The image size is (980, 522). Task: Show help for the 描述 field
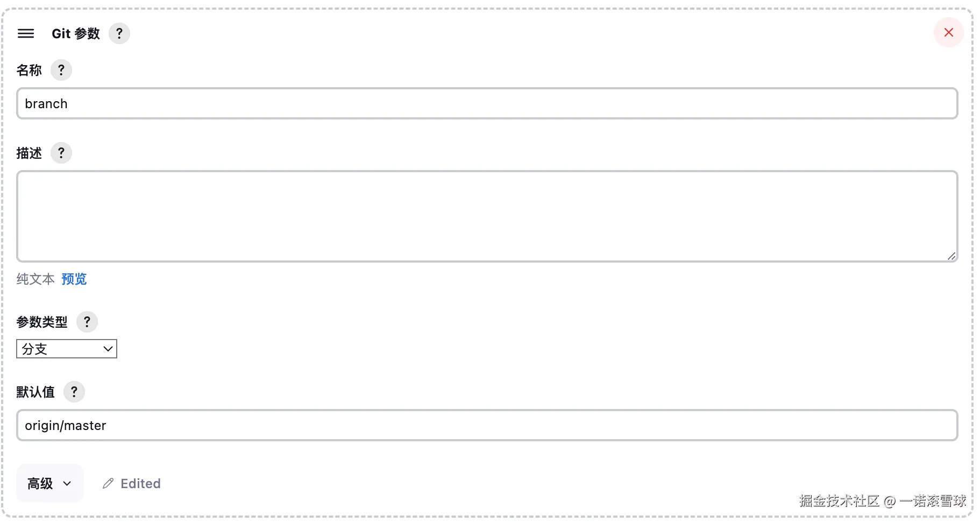[x=61, y=153]
